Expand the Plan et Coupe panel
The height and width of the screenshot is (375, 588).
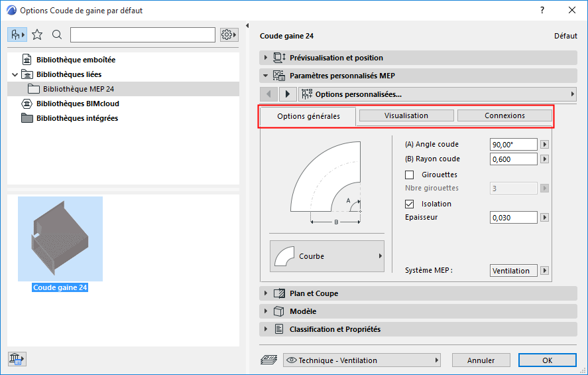(x=266, y=293)
